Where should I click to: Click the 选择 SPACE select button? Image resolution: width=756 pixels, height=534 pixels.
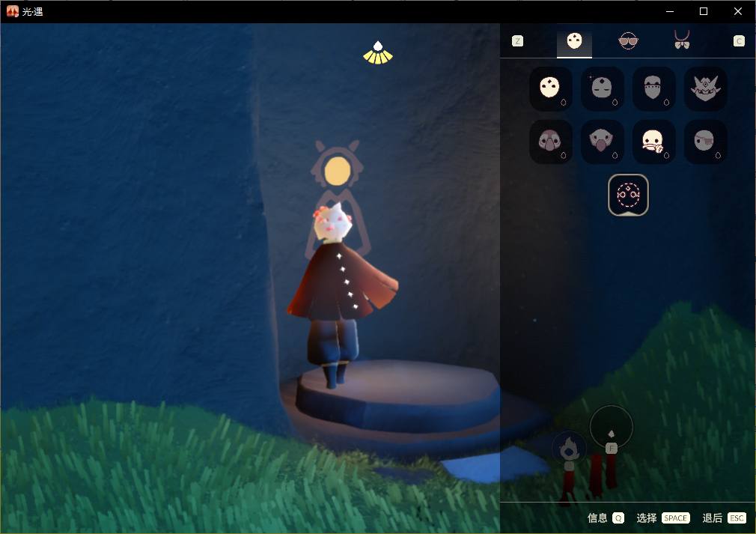click(663, 518)
